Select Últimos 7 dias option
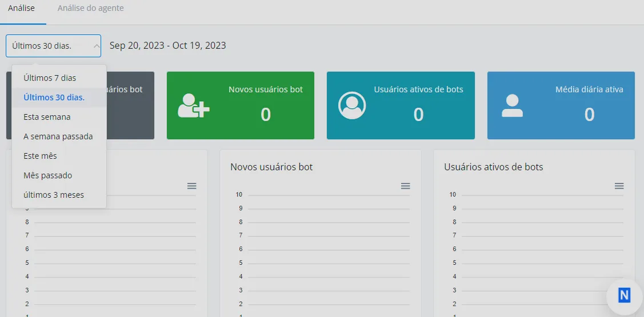This screenshot has height=317, width=644. coord(59,78)
